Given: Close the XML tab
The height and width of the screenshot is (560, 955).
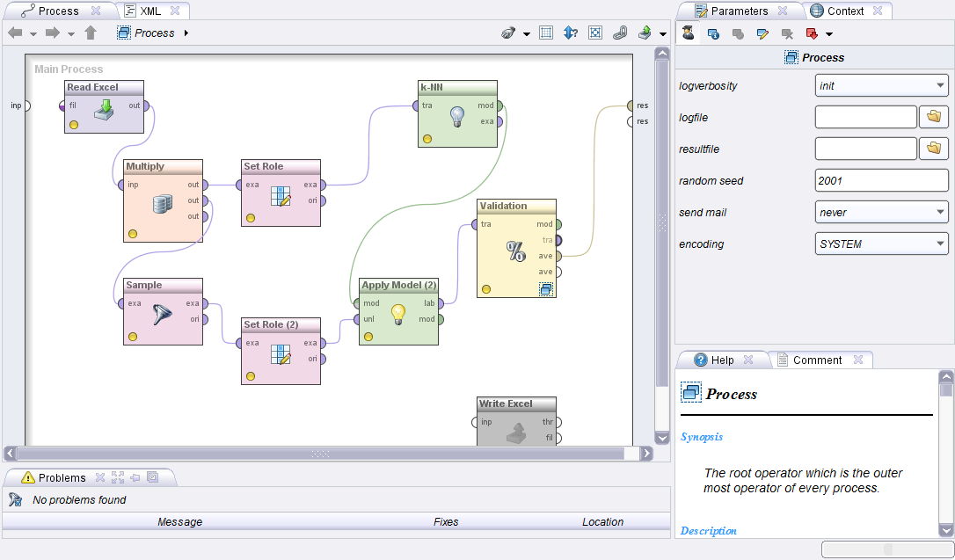Looking at the screenshot, I should [x=175, y=11].
